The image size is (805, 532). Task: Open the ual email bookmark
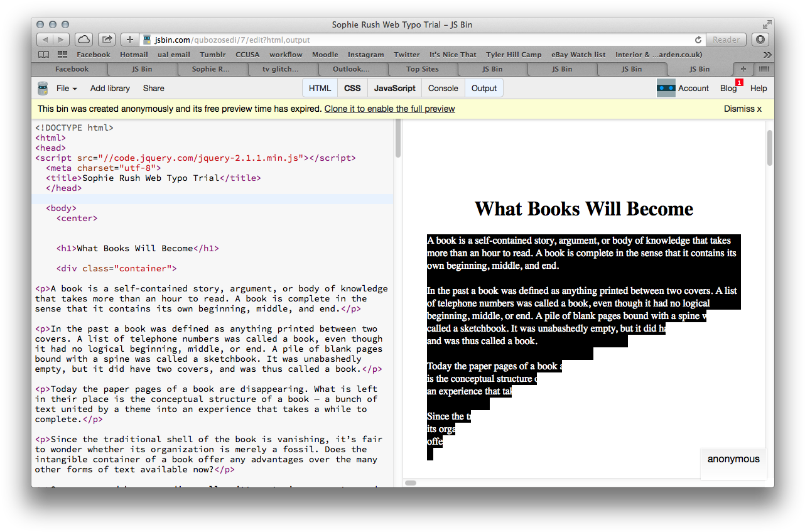click(x=173, y=55)
